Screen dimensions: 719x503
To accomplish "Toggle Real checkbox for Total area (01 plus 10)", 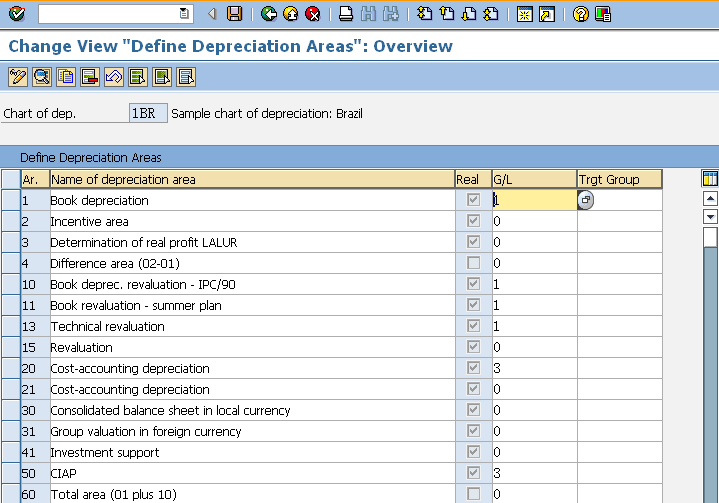I will coord(473,494).
